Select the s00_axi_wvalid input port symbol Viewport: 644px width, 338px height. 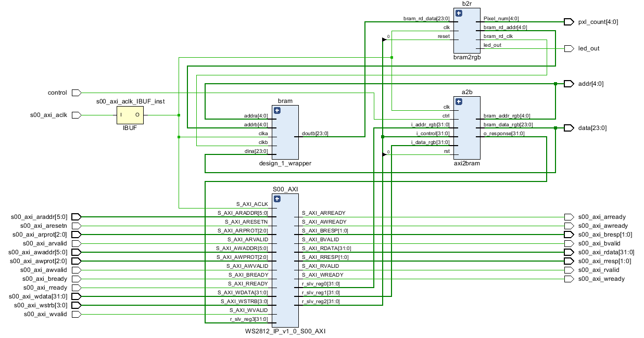pos(77,314)
